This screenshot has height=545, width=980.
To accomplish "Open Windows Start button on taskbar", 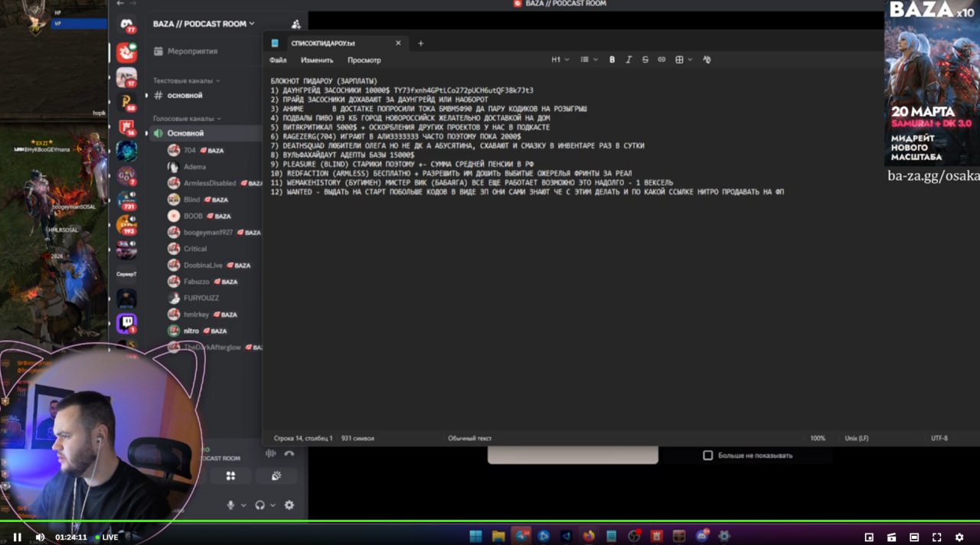I will click(475, 536).
